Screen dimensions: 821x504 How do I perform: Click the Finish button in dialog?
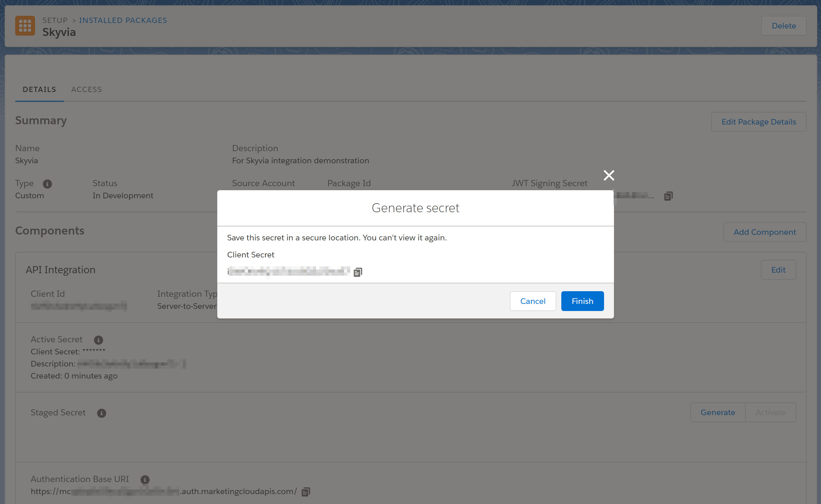tap(582, 301)
